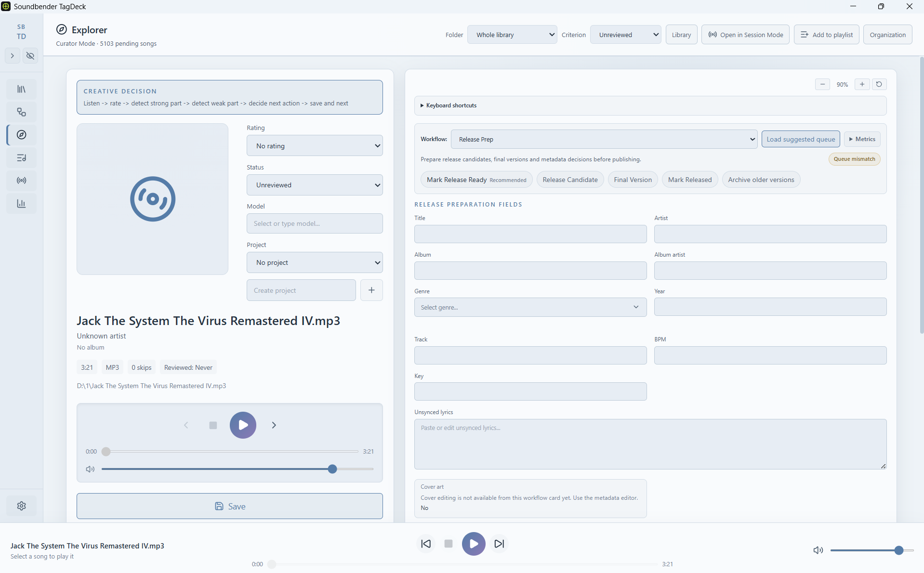Skip to next track in bottom bar

click(499, 544)
